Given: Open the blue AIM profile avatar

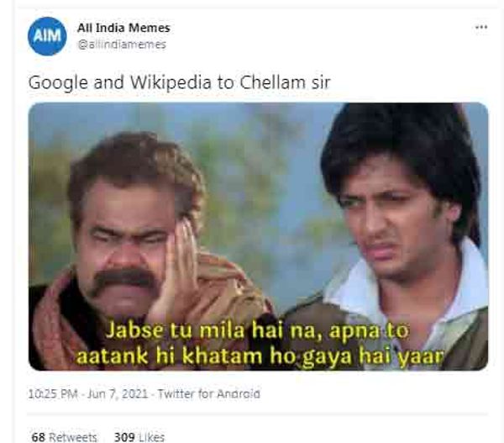Looking at the screenshot, I should point(47,36).
